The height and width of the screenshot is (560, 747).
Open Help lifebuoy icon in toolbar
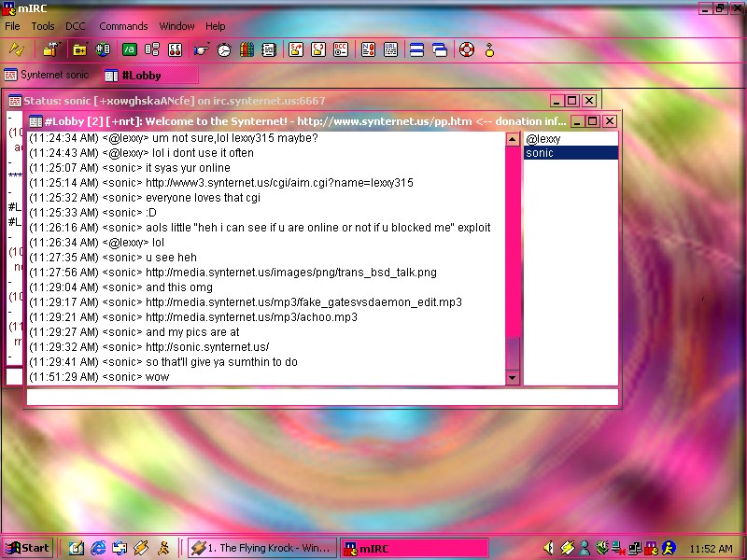(x=466, y=49)
